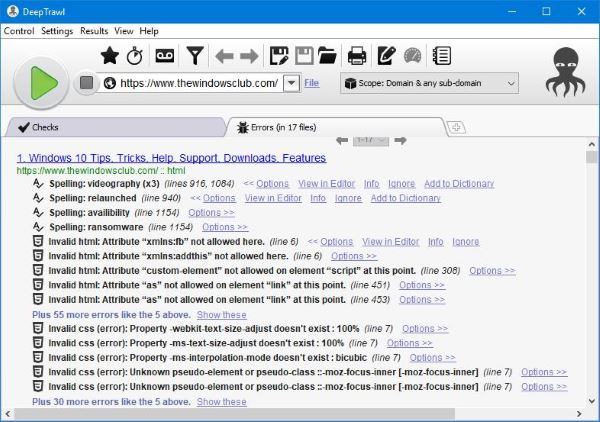This screenshot has width=600, height=422.
Task: Click View in Editor for Spelling: relaunched
Action: 273,198
